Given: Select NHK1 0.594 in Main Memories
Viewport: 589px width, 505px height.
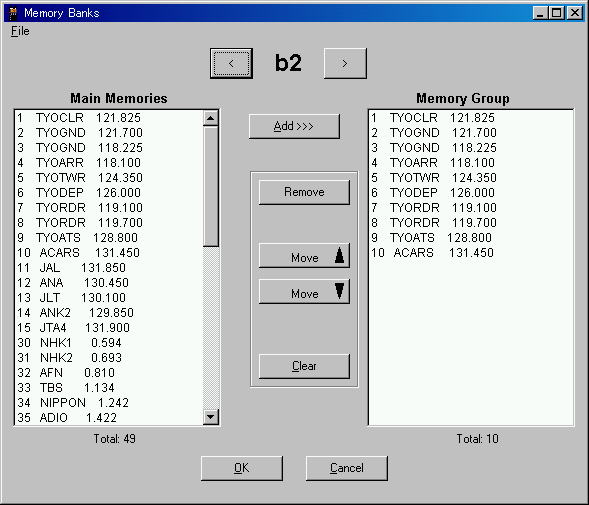Looking at the screenshot, I should pos(109,343).
